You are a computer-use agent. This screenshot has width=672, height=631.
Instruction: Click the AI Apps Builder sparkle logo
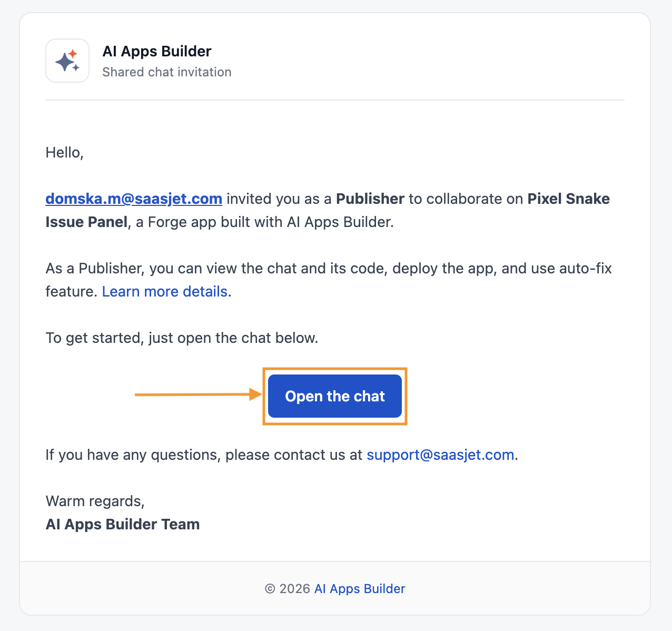pyautogui.click(x=67, y=61)
